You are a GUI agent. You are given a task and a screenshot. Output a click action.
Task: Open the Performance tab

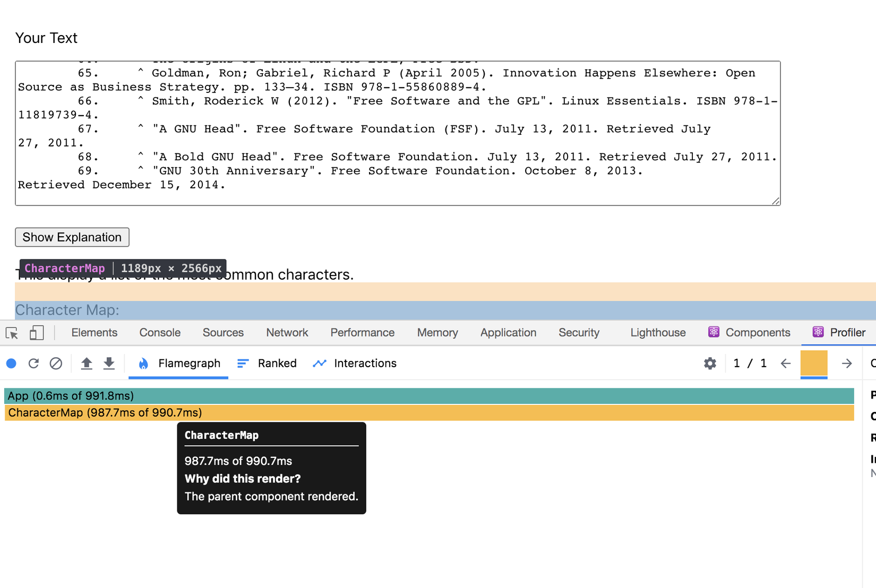click(x=363, y=333)
